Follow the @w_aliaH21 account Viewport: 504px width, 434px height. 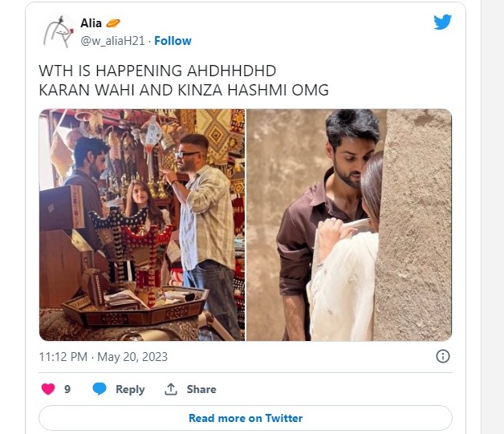(x=173, y=41)
